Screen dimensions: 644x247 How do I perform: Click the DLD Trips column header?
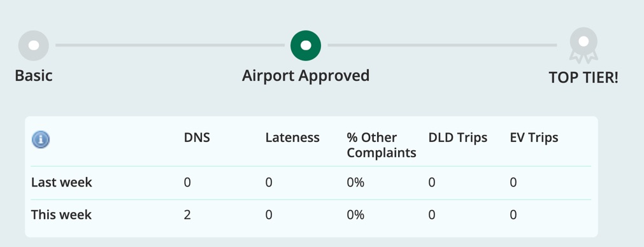(x=458, y=138)
